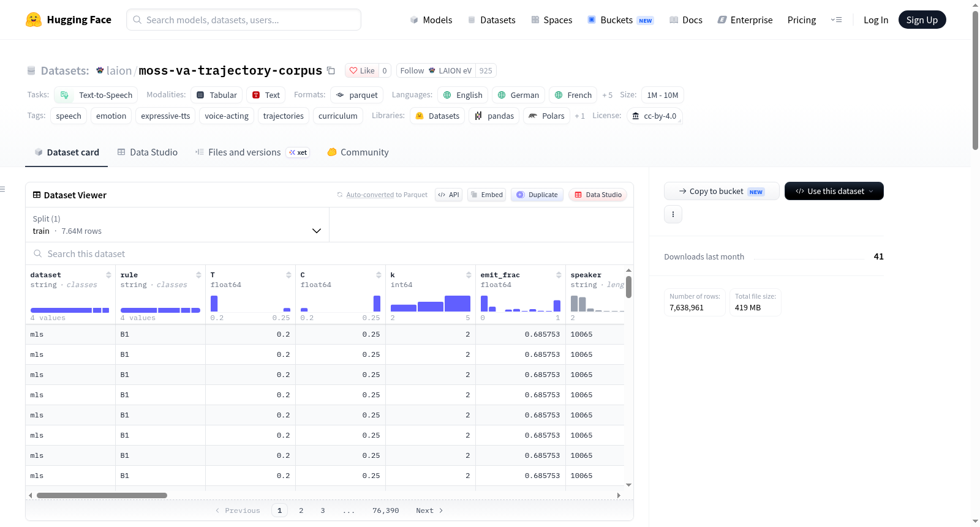This screenshot has width=980, height=527.
Task: Click the search magnifier icon in the dataset viewer
Action: pos(38,253)
